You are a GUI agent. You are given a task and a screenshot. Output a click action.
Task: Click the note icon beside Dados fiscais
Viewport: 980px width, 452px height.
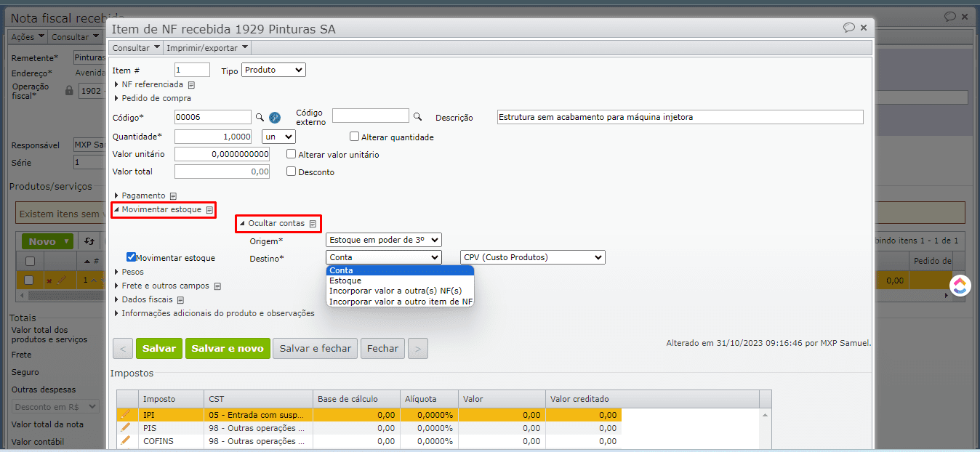click(180, 300)
